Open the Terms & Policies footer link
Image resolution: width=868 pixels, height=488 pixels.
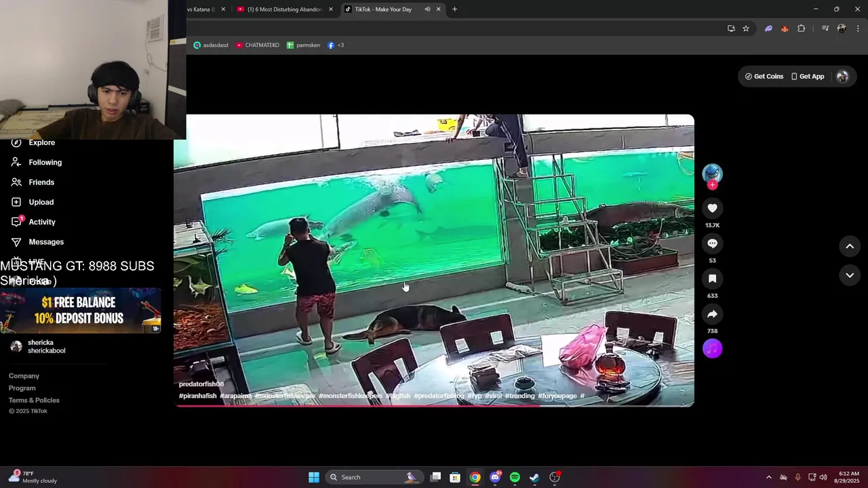coord(34,401)
